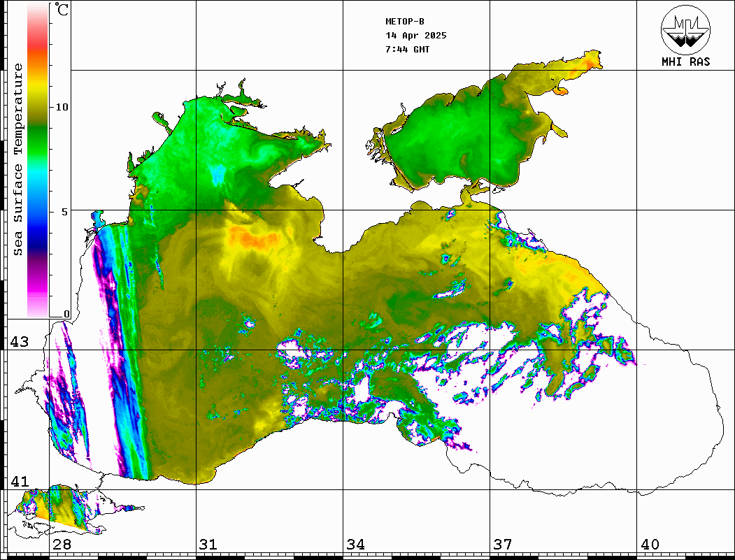Image resolution: width=735 pixels, height=560 pixels.
Task: Click the "°C" unit label
Action: (62, 9)
